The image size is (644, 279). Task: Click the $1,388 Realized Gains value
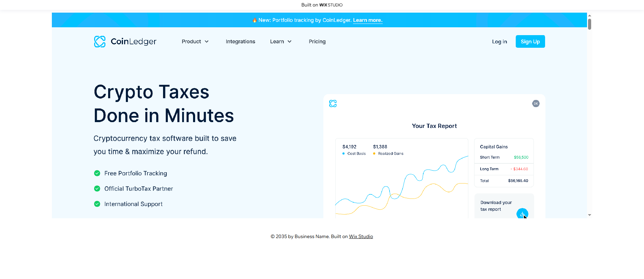(380, 147)
